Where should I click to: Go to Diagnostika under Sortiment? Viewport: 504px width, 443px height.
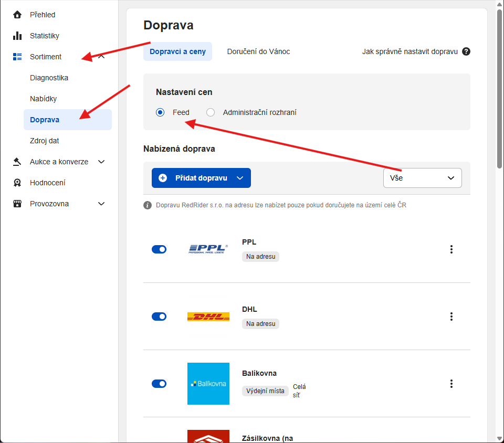click(49, 78)
